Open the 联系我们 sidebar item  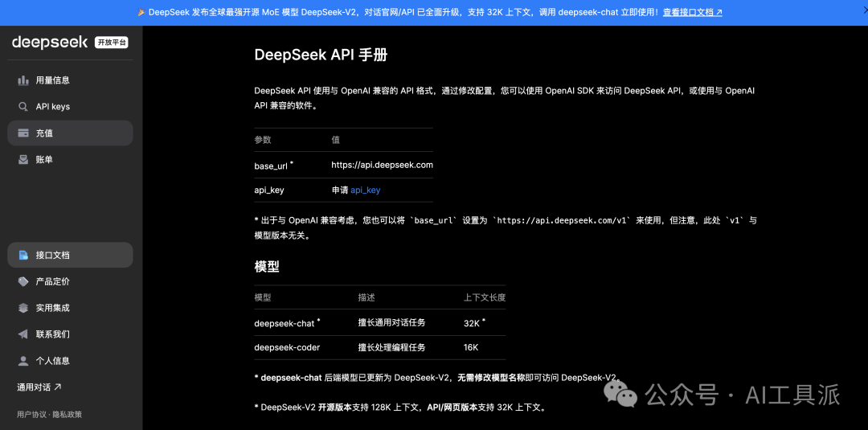[70, 334]
